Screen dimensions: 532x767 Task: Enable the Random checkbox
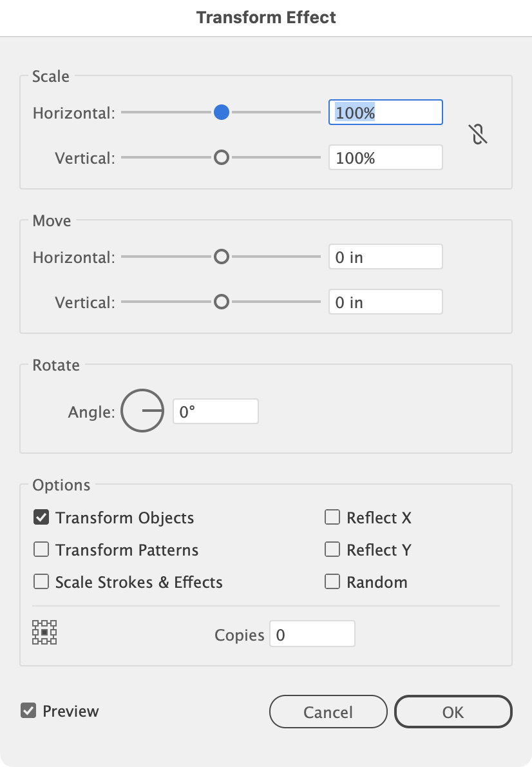click(332, 581)
